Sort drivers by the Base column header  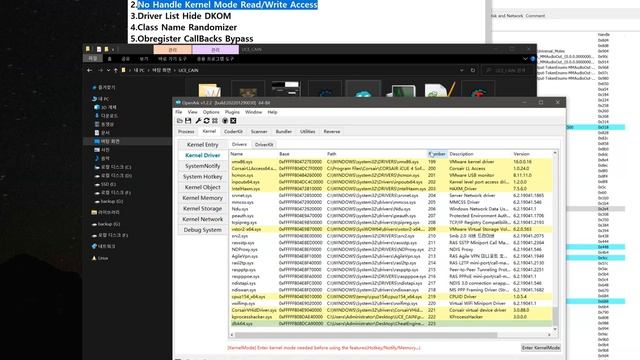point(301,154)
